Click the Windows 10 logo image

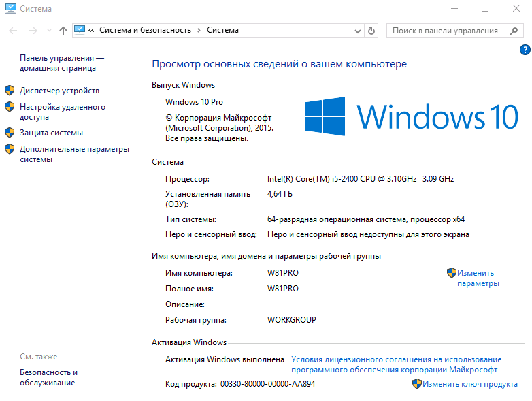point(412,116)
